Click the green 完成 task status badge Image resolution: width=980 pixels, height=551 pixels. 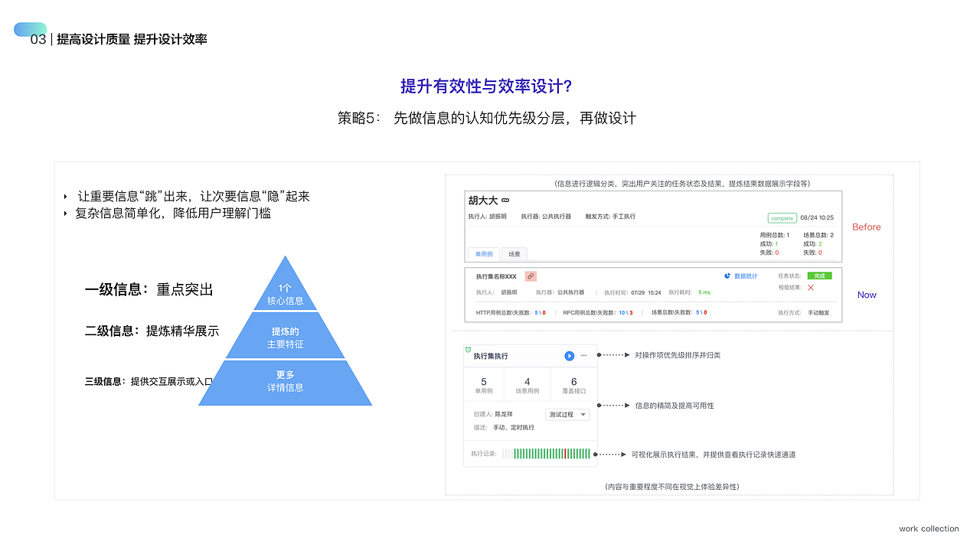[x=819, y=275]
